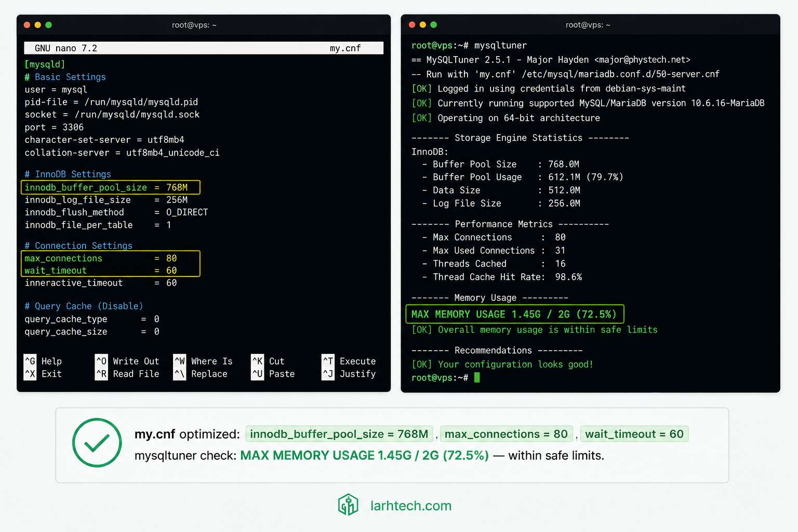This screenshot has height=532, width=798.
Task: Click the MariaDB version 10.6.16 line
Action: pyautogui.click(x=588, y=103)
